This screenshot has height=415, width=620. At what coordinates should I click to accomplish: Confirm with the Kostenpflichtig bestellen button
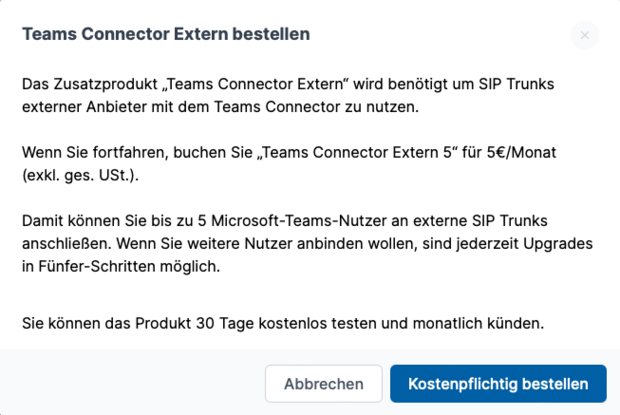[x=497, y=384]
